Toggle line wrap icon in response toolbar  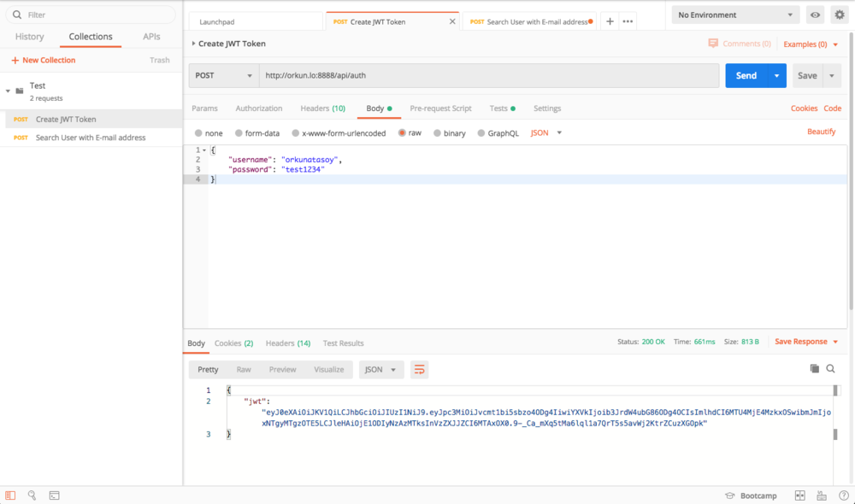coord(419,370)
